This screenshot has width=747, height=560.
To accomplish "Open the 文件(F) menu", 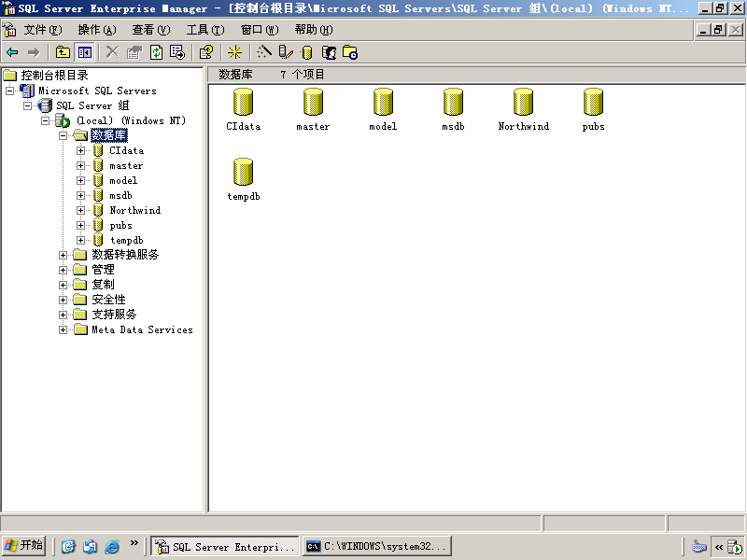I will (43, 30).
